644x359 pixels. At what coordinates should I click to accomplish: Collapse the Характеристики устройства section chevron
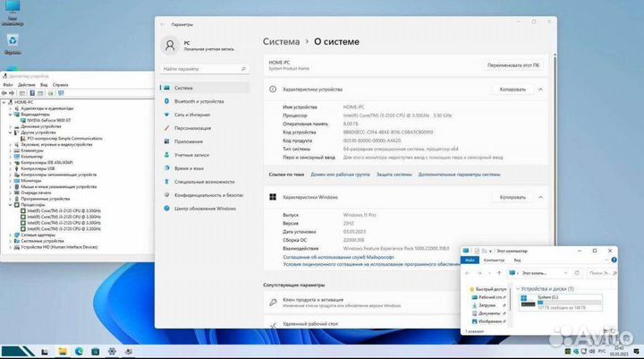pyautogui.click(x=540, y=90)
